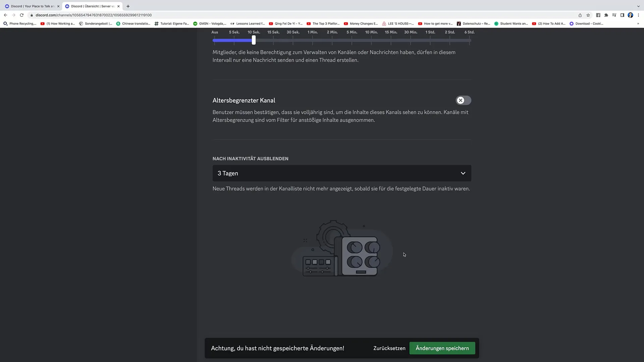Click the slow mode slider handle
Image resolution: width=644 pixels, height=362 pixels.
point(254,40)
